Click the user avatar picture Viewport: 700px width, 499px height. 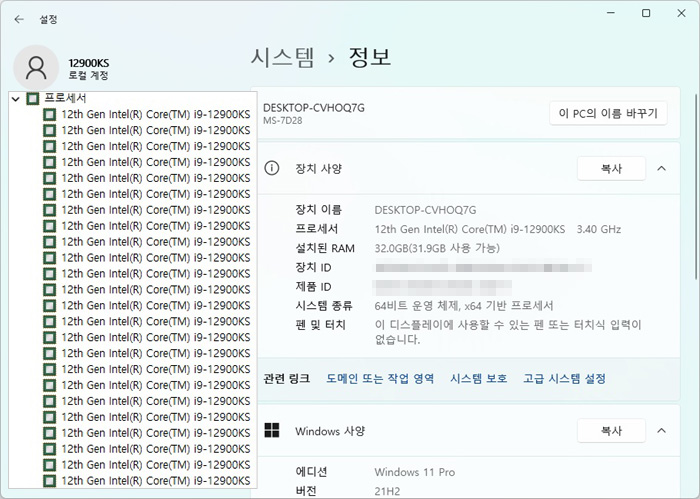pyautogui.click(x=36, y=67)
